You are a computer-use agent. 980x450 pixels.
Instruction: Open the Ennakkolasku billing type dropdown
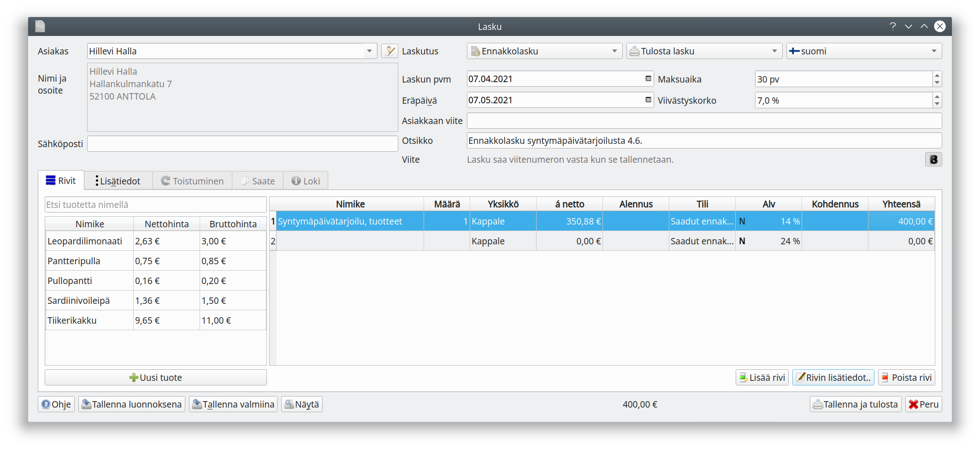tap(544, 51)
